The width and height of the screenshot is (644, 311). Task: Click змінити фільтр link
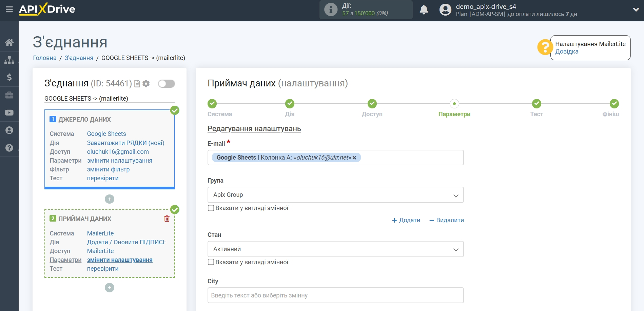(108, 169)
